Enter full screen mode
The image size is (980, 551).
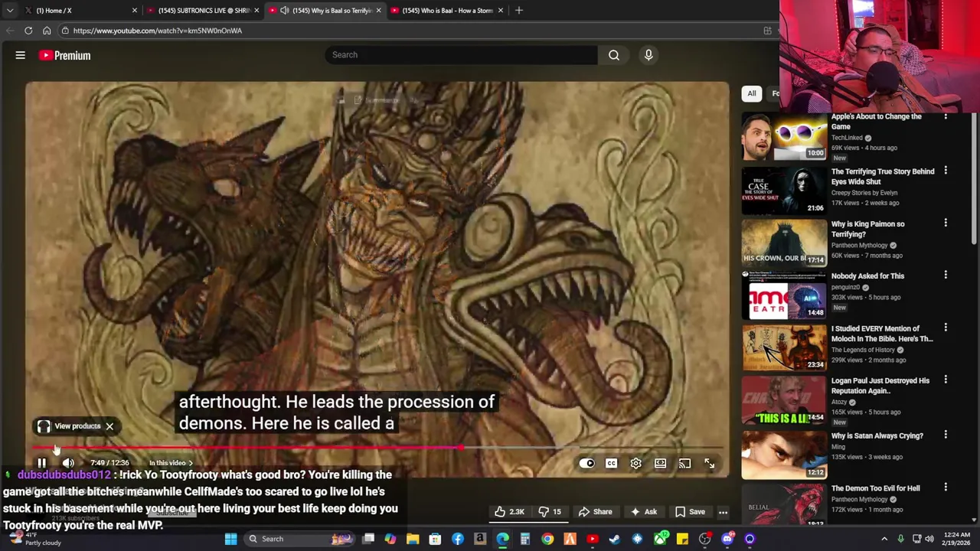click(709, 463)
